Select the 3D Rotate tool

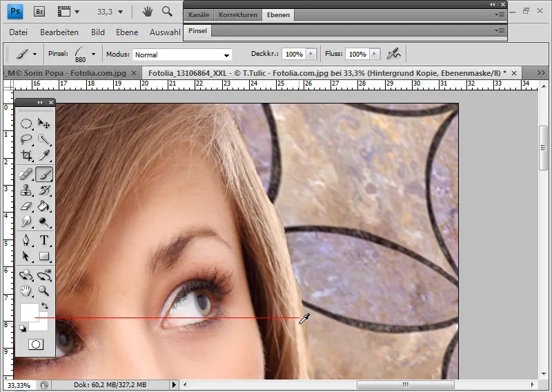coord(26,275)
